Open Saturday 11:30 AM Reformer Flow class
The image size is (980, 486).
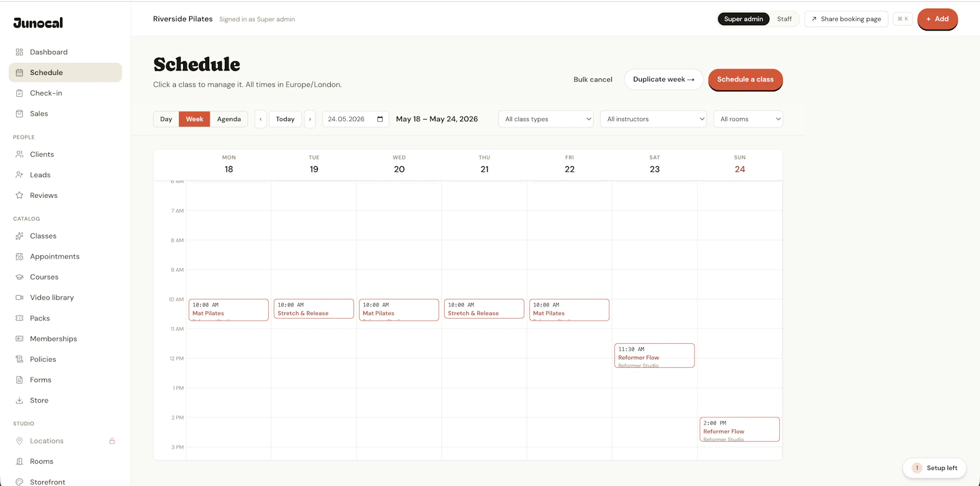pyautogui.click(x=654, y=355)
